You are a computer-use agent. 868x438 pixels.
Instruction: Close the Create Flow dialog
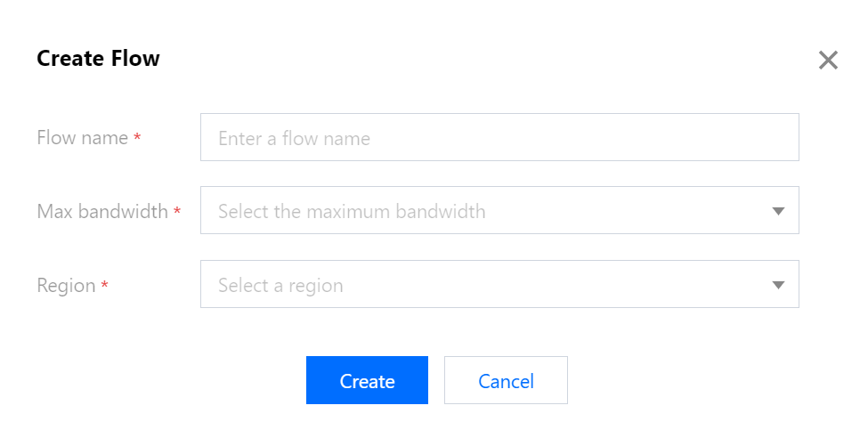click(828, 61)
